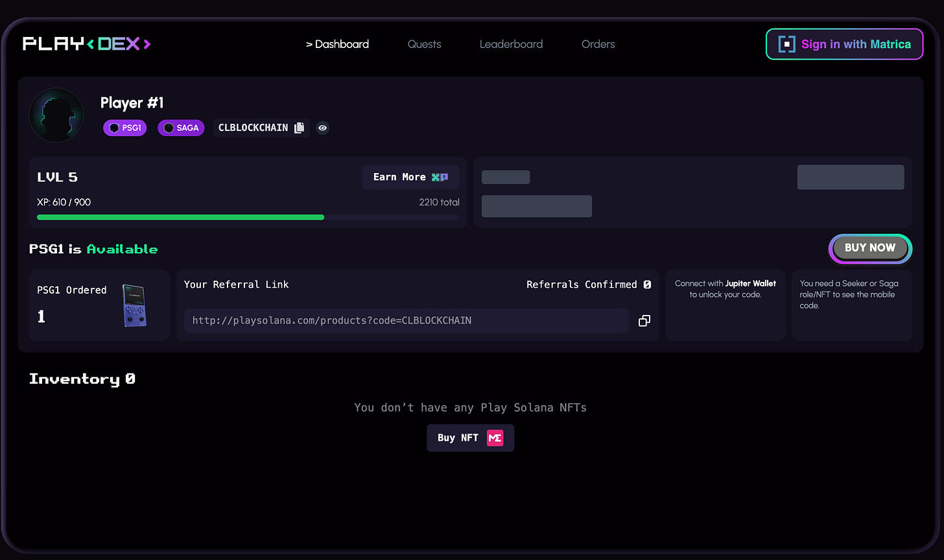Click the Matrica logo icon
The width and height of the screenshot is (944, 560).
coord(786,44)
